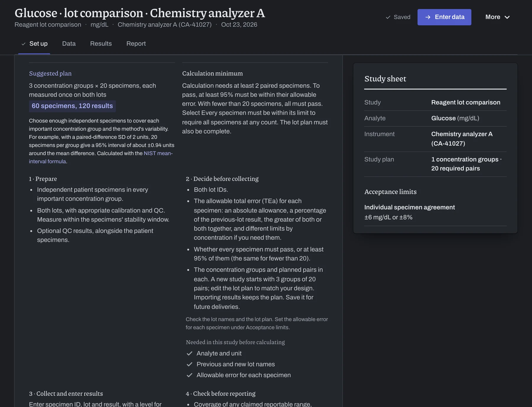Click the arrow icon in Enter data
The width and height of the screenshot is (532, 407).
pos(428,17)
